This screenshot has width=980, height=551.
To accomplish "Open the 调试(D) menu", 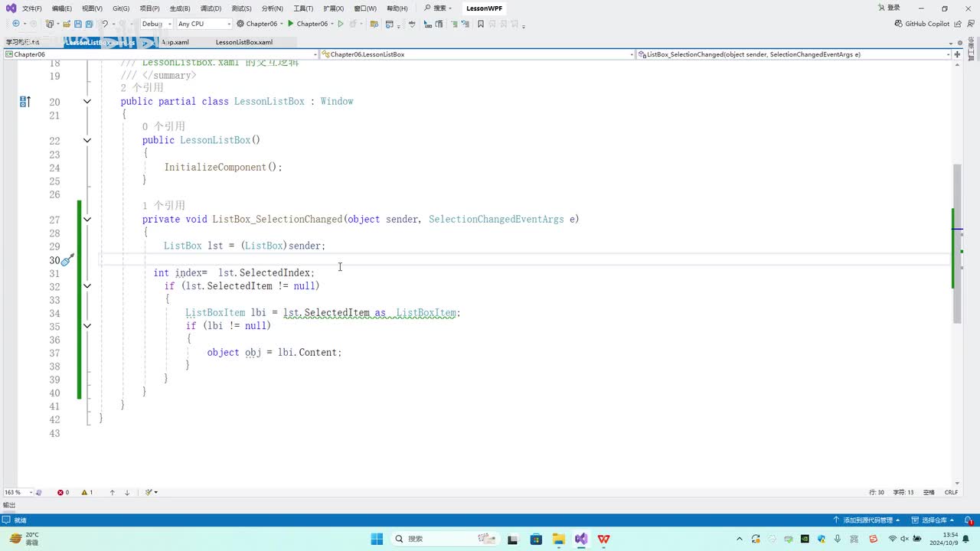I will [x=211, y=8].
